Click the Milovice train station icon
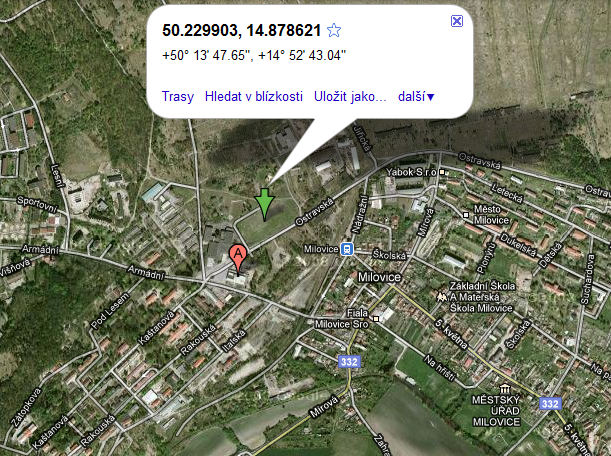611x456 pixels. coord(347,249)
